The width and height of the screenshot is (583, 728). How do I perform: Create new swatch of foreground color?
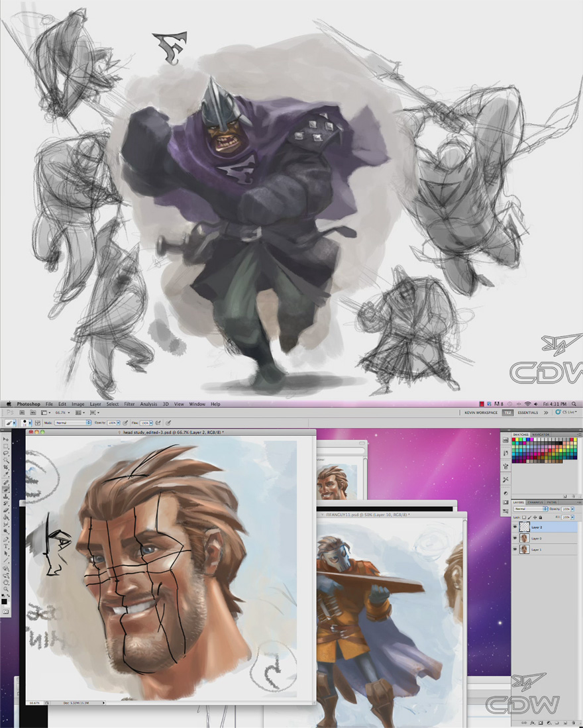(x=565, y=496)
